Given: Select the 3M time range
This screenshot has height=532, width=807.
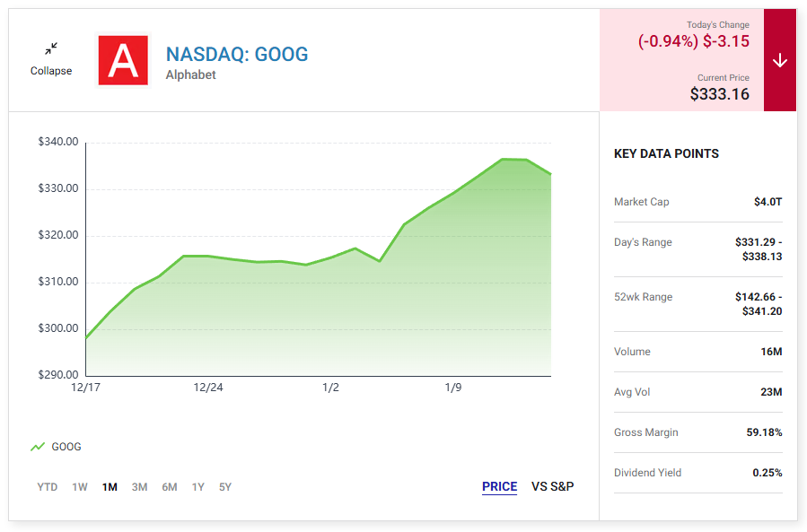Looking at the screenshot, I should click(139, 487).
